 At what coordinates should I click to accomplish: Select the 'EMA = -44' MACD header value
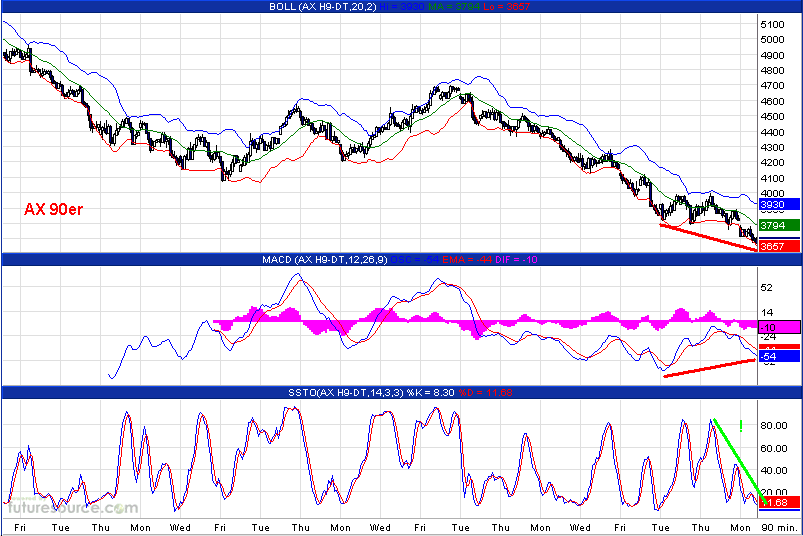tap(466, 260)
